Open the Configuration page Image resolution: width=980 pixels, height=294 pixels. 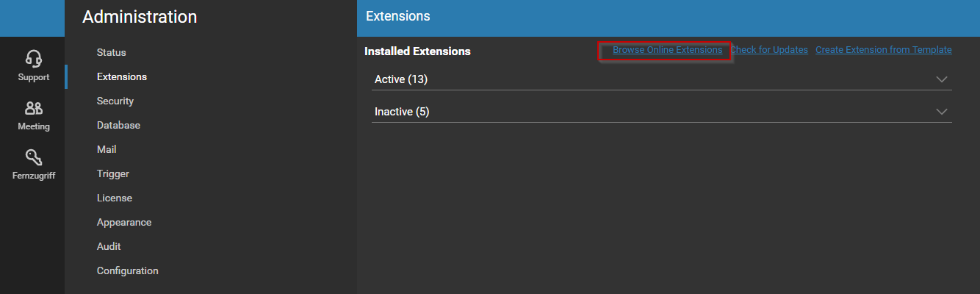(128, 270)
